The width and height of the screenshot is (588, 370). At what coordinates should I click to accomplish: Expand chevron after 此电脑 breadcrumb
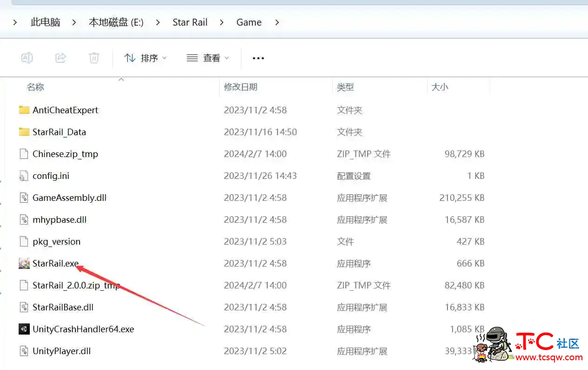(x=74, y=22)
